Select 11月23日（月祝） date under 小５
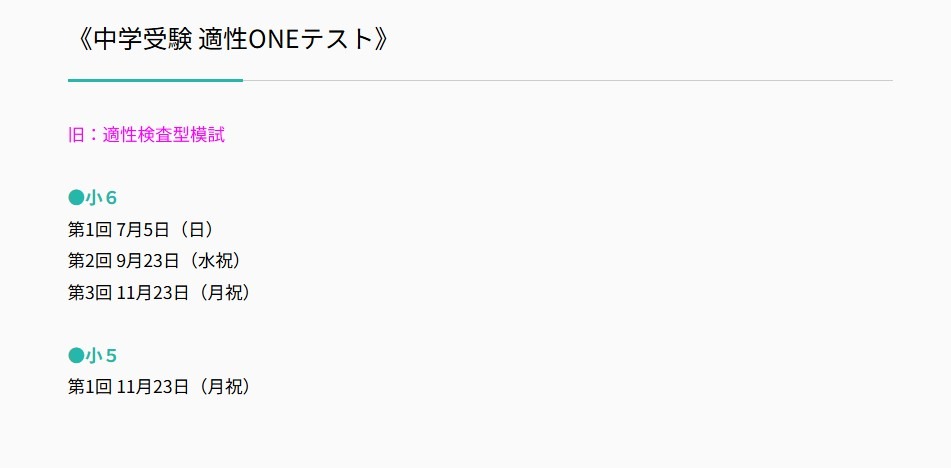 pyautogui.click(x=183, y=387)
